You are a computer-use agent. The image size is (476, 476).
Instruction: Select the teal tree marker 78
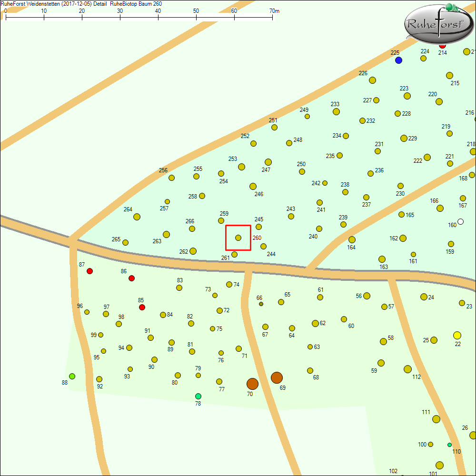(198, 396)
